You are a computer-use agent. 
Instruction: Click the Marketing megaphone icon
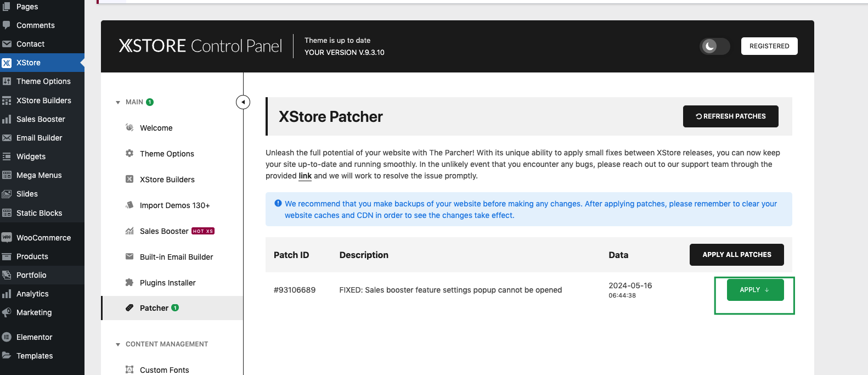pyautogui.click(x=7, y=312)
